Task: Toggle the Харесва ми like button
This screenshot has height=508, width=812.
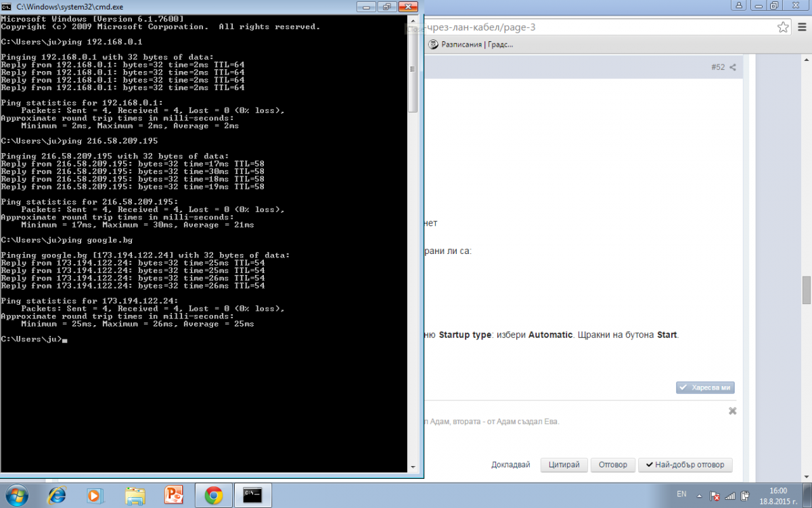Action: coord(705,387)
